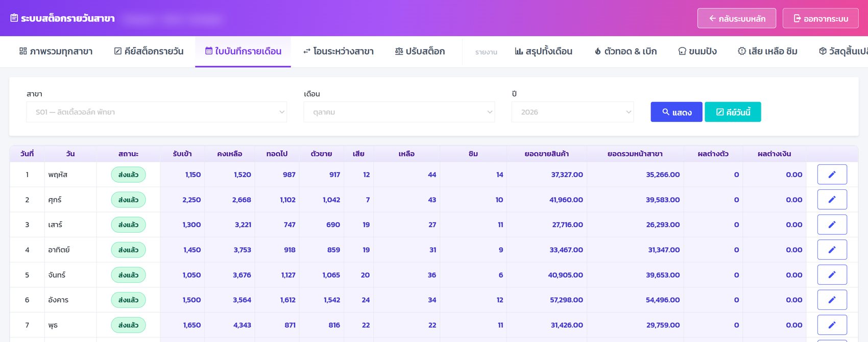
Task: Switch to the โอนระหว่างสาขา tab
Action: pos(338,52)
